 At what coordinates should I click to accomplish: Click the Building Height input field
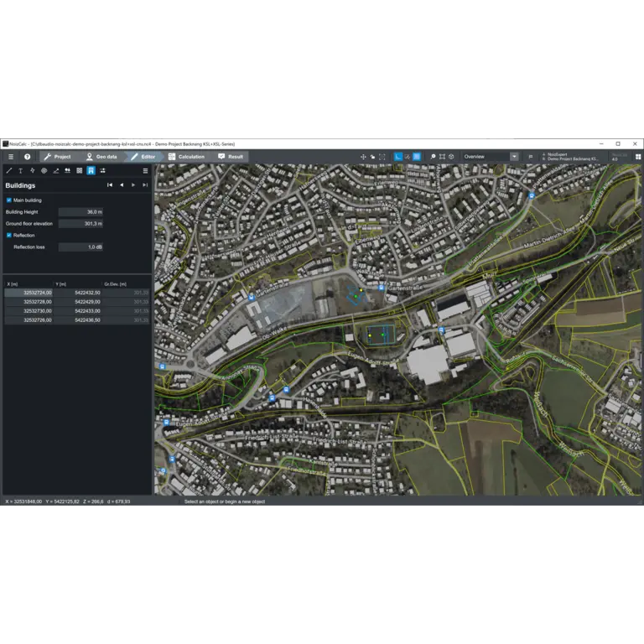(80, 212)
